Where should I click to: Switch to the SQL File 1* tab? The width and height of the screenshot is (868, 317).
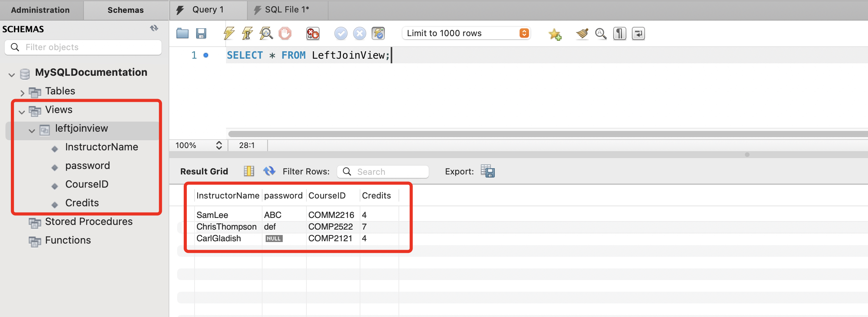(287, 10)
